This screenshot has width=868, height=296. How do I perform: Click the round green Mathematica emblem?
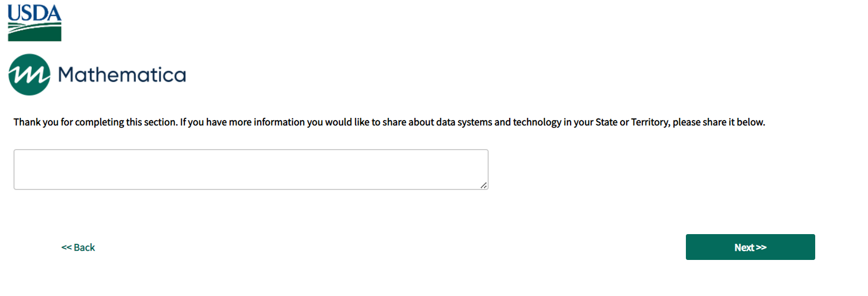coord(29,75)
